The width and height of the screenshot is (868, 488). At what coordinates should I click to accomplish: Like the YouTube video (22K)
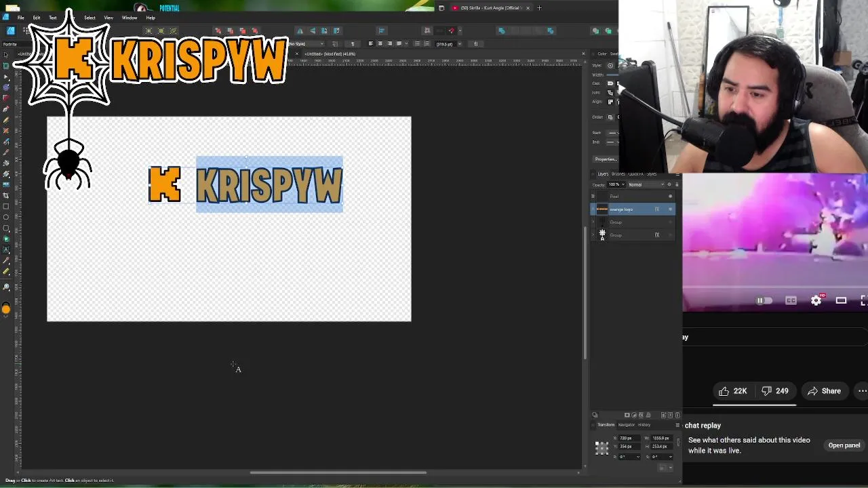[732, 391]
